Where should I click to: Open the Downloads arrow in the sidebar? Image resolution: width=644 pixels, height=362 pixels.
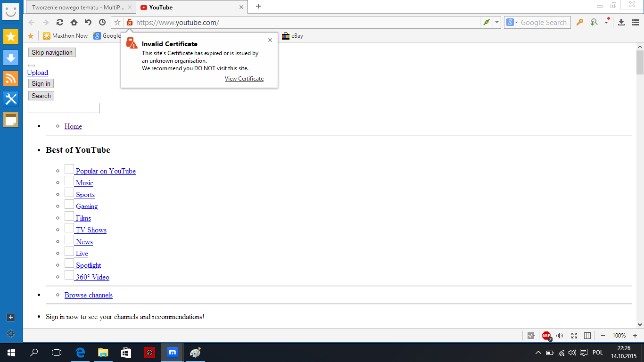tap(11, 58)
